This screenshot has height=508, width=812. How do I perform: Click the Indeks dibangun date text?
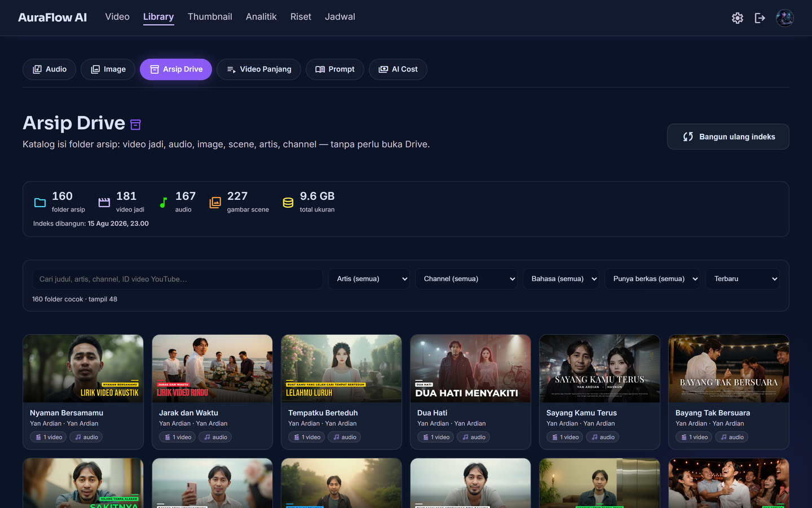91,224
